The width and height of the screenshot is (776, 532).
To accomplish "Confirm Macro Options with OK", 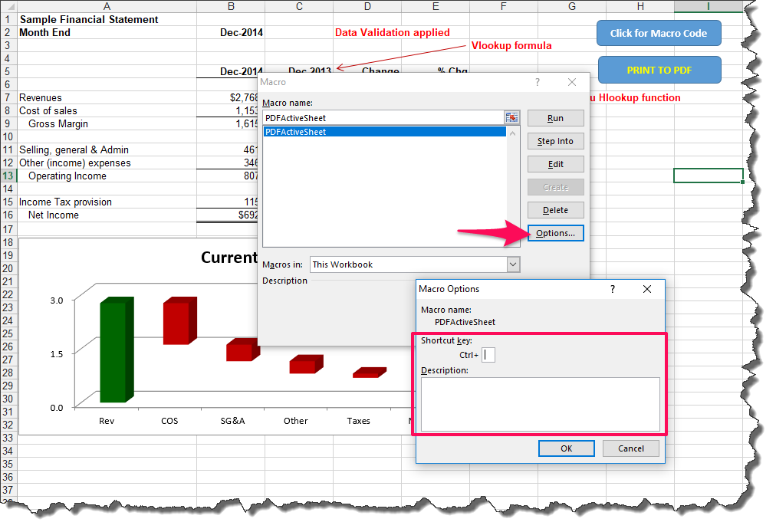I will 566,448.
